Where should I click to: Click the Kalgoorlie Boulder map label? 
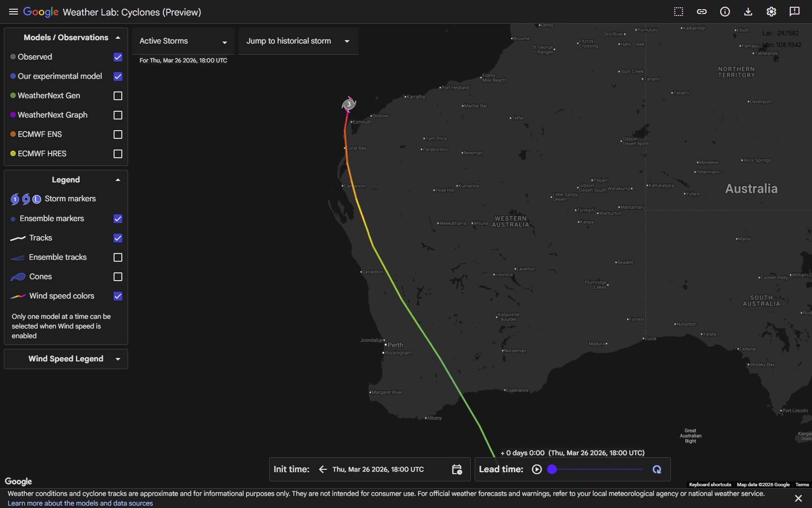508,317
